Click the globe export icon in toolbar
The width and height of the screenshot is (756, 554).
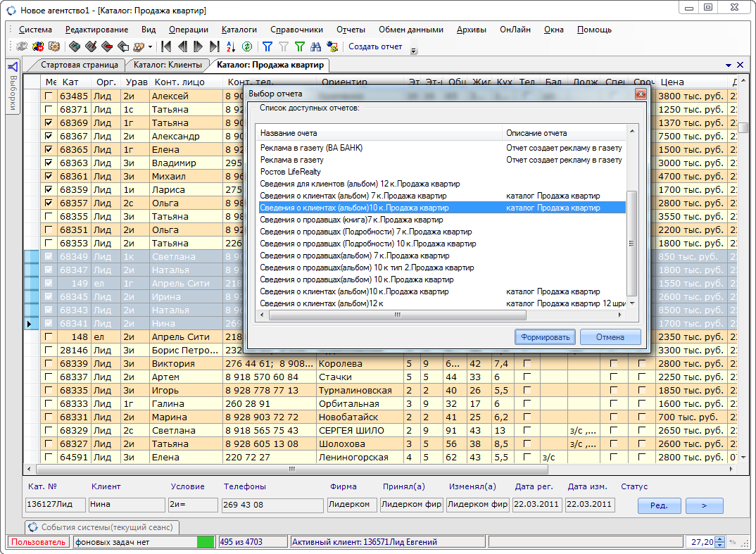pos(332,46)
